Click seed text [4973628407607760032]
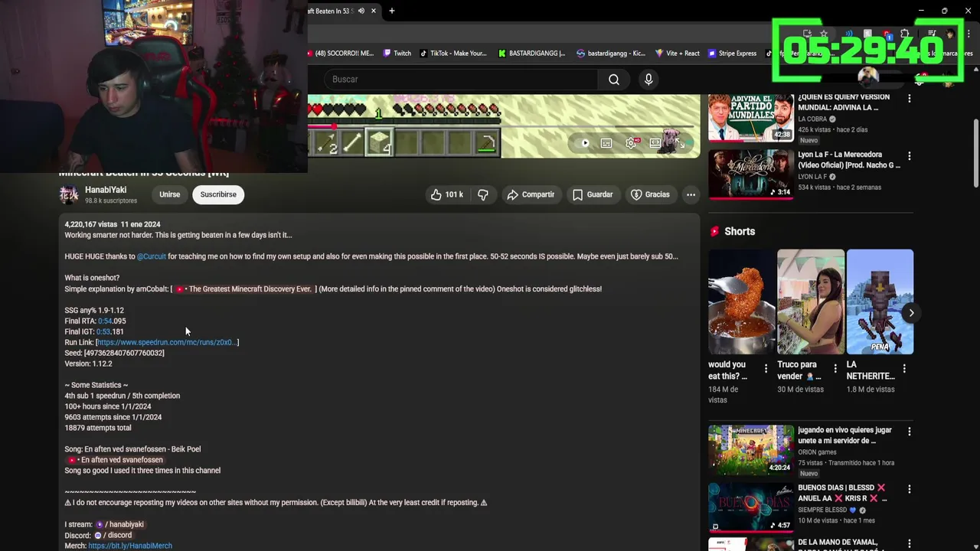Image resolution: width=980 pixels, height=551 pixels. [124, 354]
